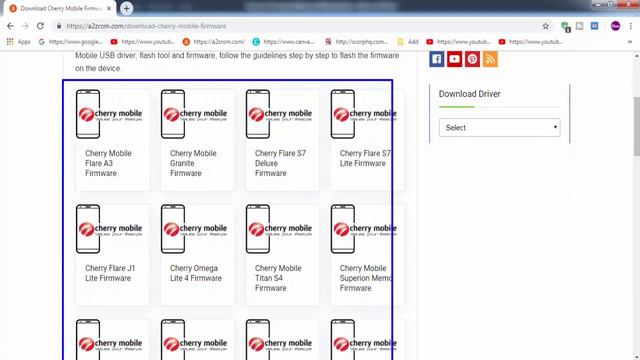Click the Flare J1 Lite phone thumbnail
640x360 pixels.
(109, 229)
